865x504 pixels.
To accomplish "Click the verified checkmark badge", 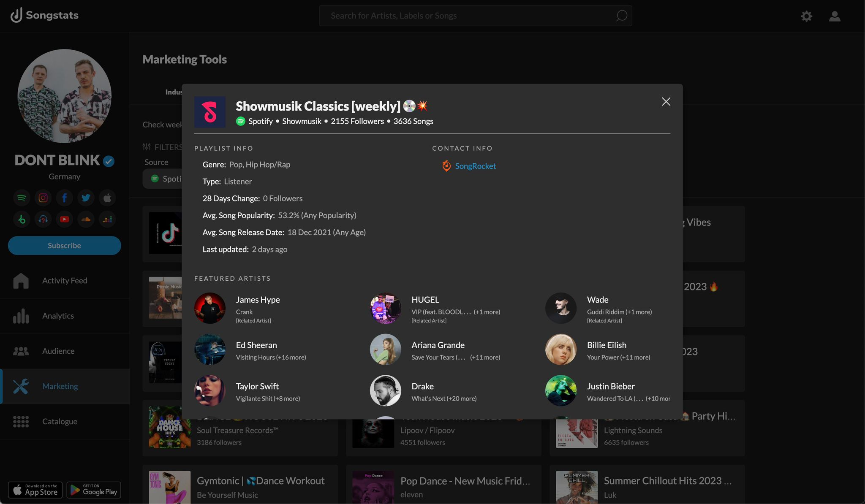I will click(109, 161).
